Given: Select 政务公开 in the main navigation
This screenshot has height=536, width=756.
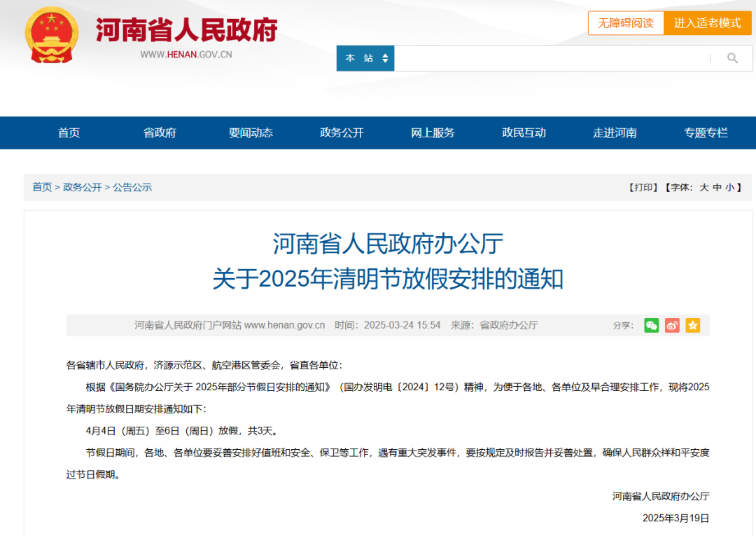Looking at the screenshot, I should 342,132.
